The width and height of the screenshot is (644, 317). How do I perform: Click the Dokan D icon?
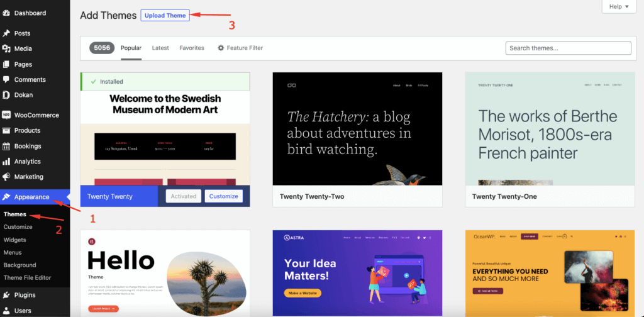pos(6,95)
